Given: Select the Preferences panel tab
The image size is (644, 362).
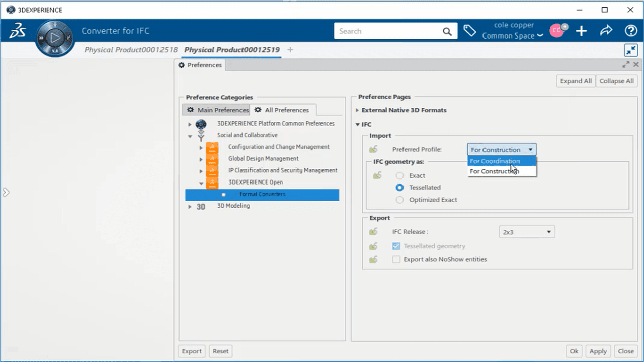Looking at the screenshot, I should click(200, 65).
